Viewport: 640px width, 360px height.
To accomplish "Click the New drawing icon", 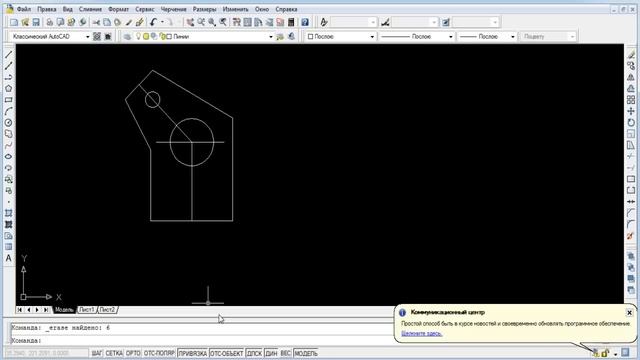I will 14,22.
